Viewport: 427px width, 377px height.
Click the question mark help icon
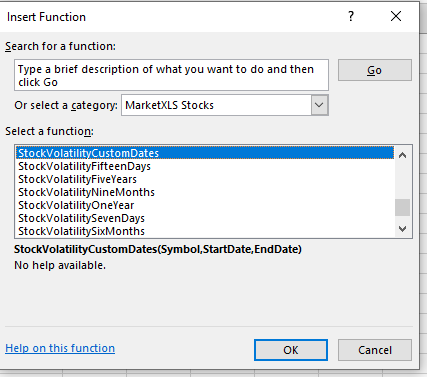(x=351, y=16)
